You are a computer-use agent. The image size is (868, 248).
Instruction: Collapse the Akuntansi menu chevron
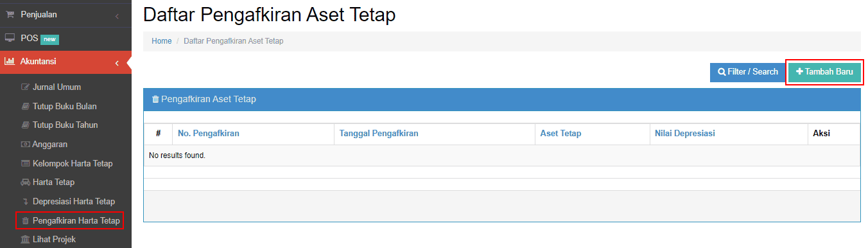click(x=117, y=62)
